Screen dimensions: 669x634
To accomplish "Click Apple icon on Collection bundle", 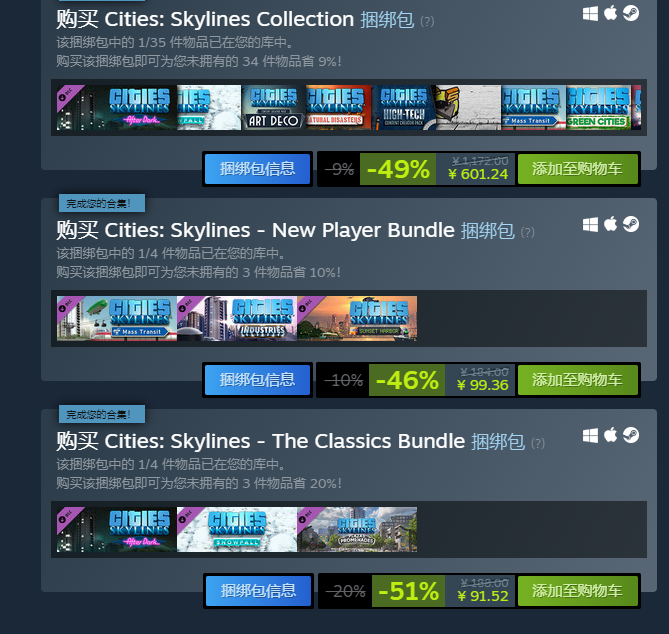I will point(611,13).
